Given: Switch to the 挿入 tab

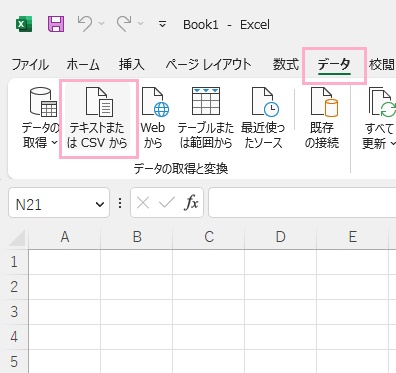Looking at the screenshot, I should coord(132,64).
